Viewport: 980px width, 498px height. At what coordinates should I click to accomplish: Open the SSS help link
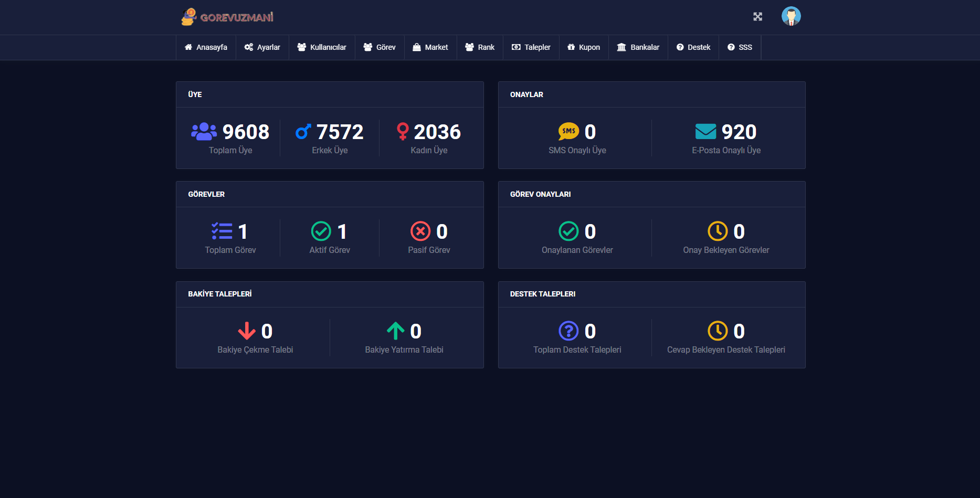740,47
